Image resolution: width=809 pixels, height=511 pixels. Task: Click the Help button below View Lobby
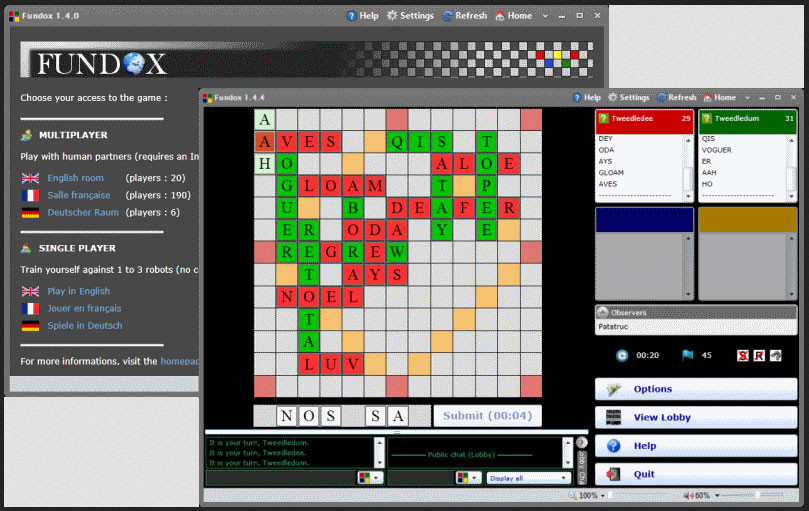point(696,446)
